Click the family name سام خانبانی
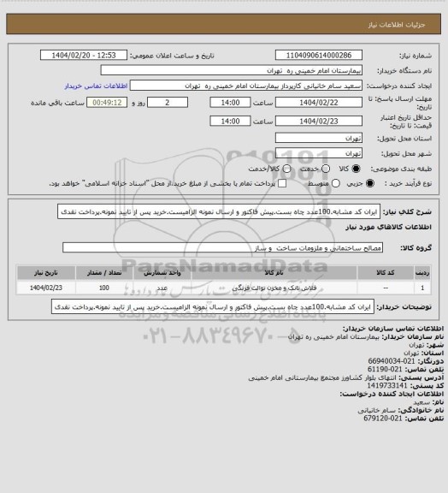Image resolution: width=448 pixels, height=493 pixels. (x=377, y=410)
